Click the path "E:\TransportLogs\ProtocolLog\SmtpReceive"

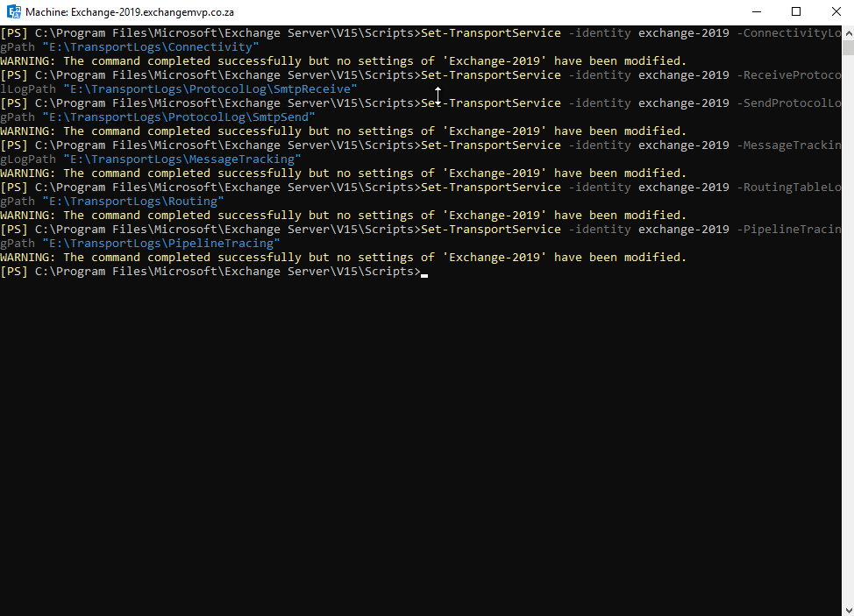210,89
